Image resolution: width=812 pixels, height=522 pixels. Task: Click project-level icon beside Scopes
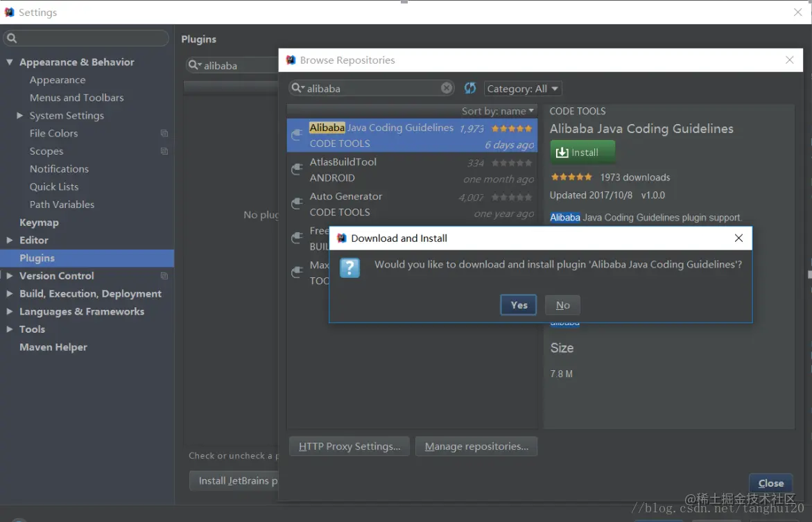click(164, 150)
